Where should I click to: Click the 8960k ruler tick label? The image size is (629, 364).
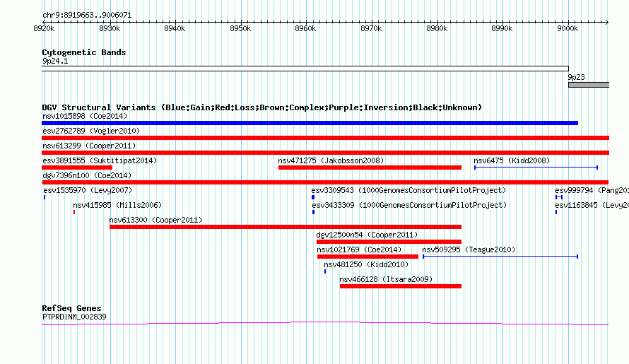pos(305,28)
